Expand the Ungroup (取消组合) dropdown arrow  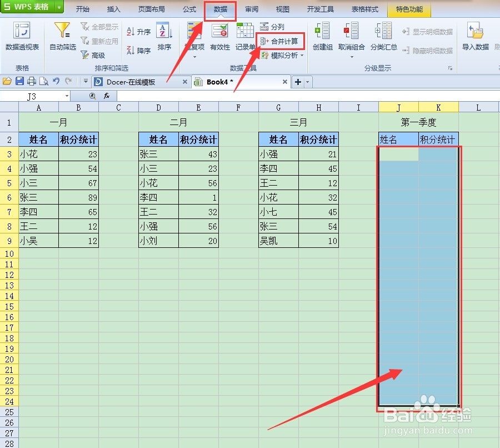[352, 57]
